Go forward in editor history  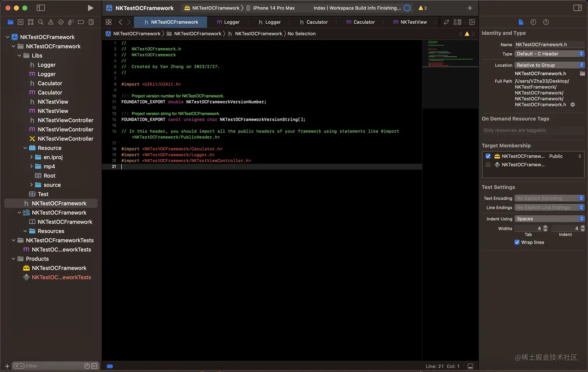coord(129,22)
